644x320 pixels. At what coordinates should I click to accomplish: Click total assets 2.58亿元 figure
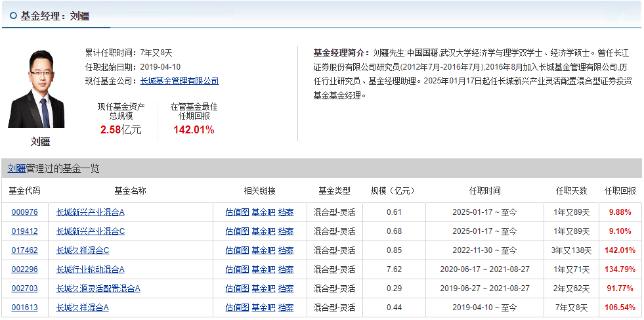(121, 130)
